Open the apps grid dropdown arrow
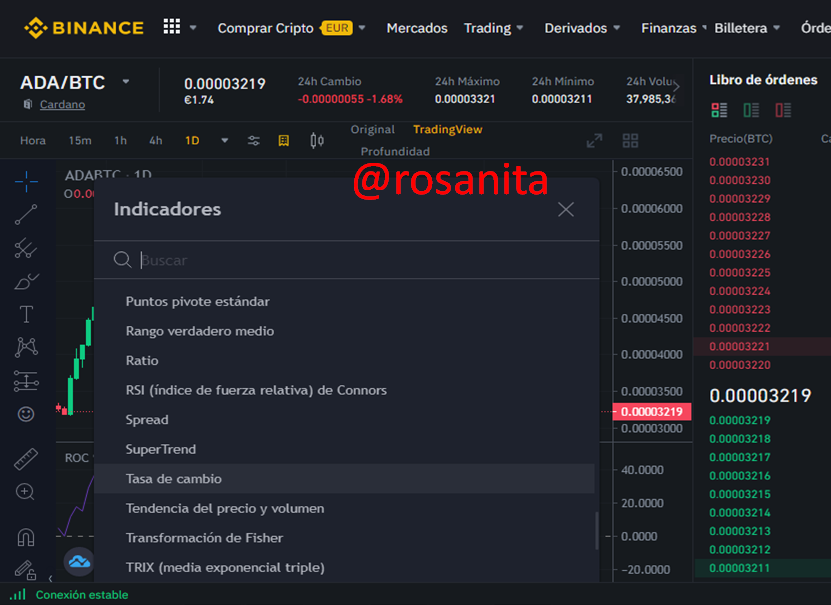Viewport: 831px width, 605px height. (193, 28)
